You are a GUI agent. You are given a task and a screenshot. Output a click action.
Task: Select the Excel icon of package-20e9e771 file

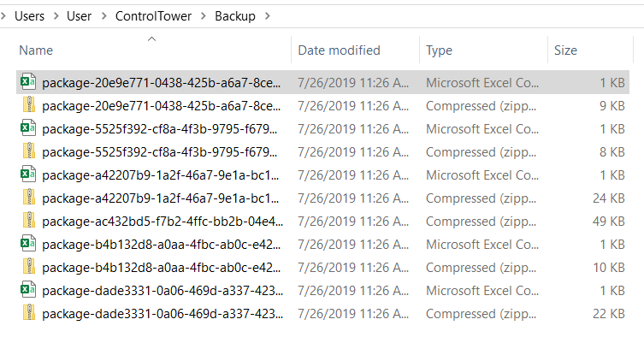[x=28, y=82]
